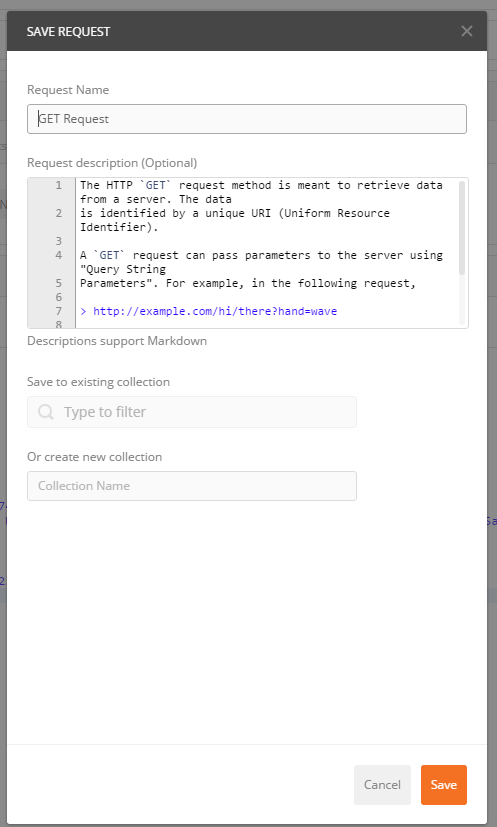
Task: Focus the Request Name field
Action: (x=247, y=119)
